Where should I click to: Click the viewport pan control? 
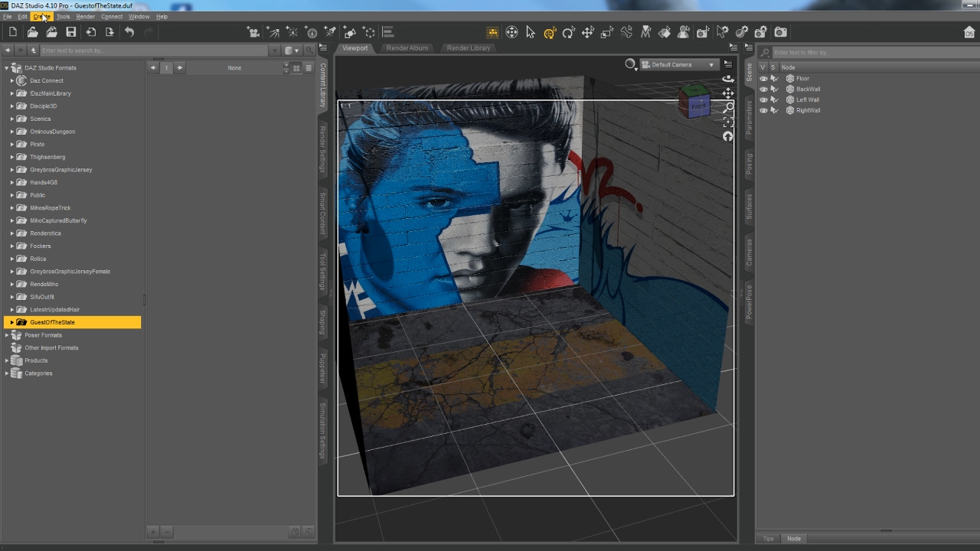[x=728, y=93]
